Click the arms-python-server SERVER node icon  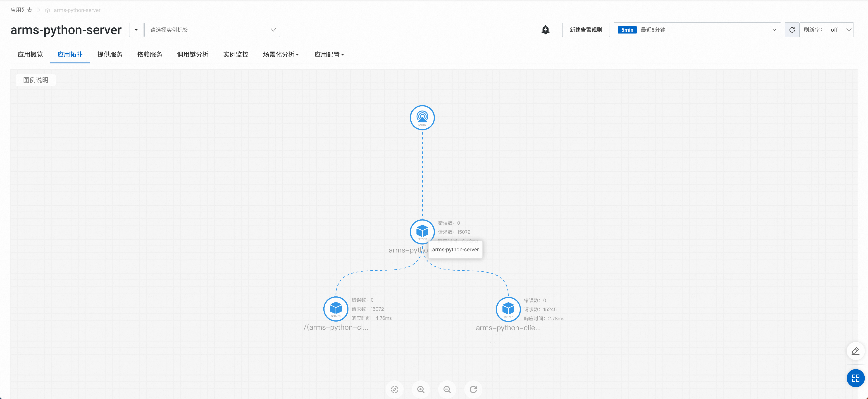tap(422, 231)
